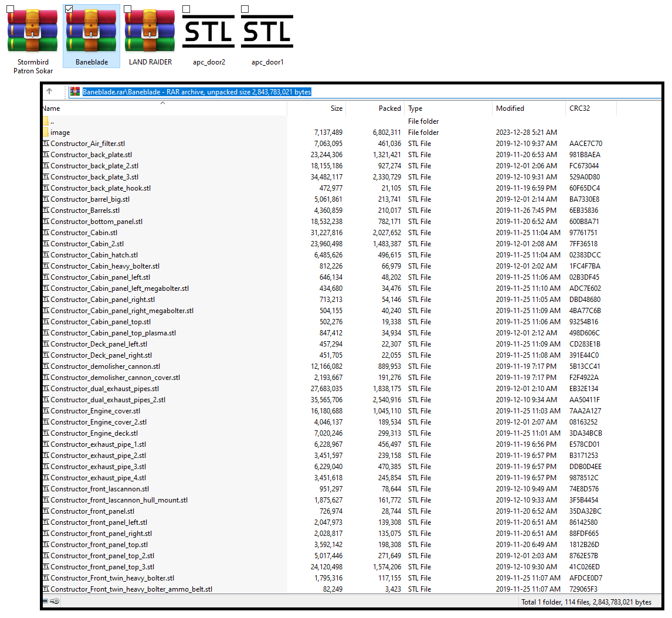Select file name Constructor_demolisher_cannon_cover.stl
Image resolution: width=672 pixels, height=618 pixels.
click(116, 378)
